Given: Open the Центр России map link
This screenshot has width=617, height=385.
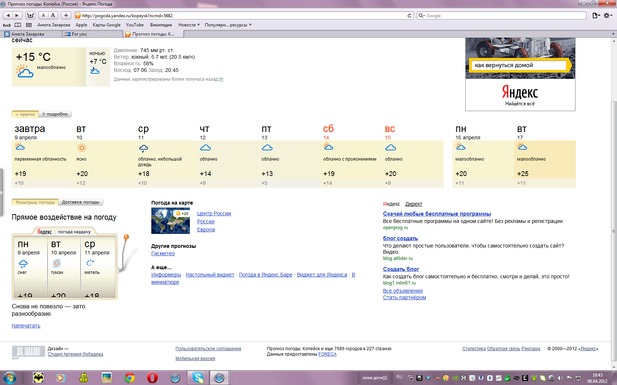Looking at the screenshot, I should pyautogui.click(x=214, y=213).
